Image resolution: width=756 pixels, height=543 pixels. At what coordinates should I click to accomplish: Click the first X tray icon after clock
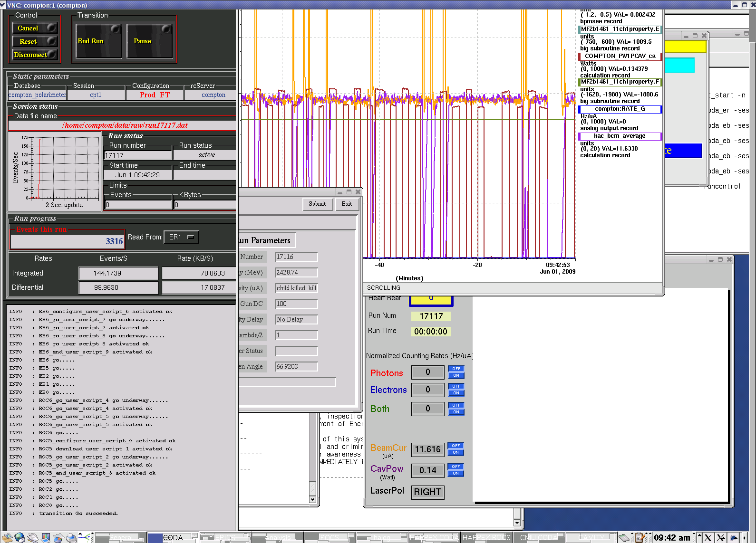coord(708,538)
